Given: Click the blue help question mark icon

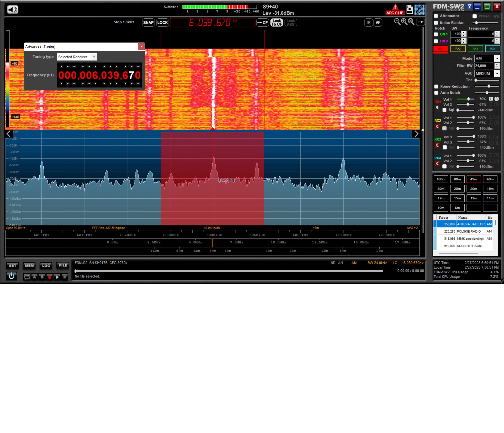Looking at the screenshot, I should (469, 6).
